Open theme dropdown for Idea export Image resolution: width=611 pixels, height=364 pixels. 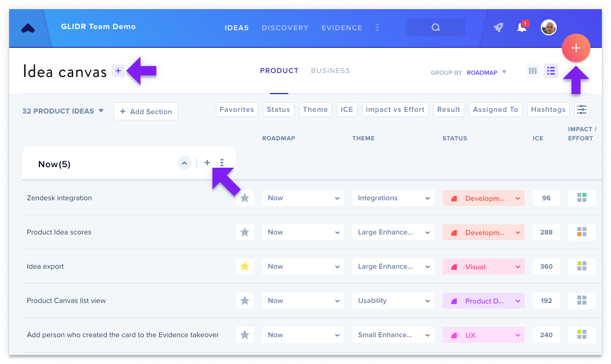click(x=393, y=266)
